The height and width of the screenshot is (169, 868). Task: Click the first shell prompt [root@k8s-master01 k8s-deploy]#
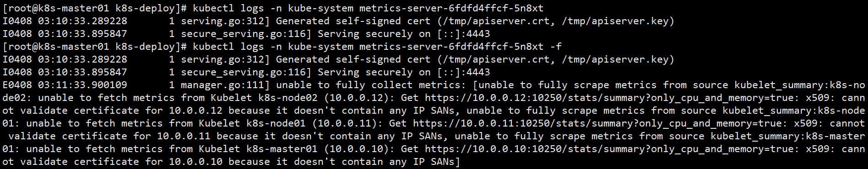point(95,8)
